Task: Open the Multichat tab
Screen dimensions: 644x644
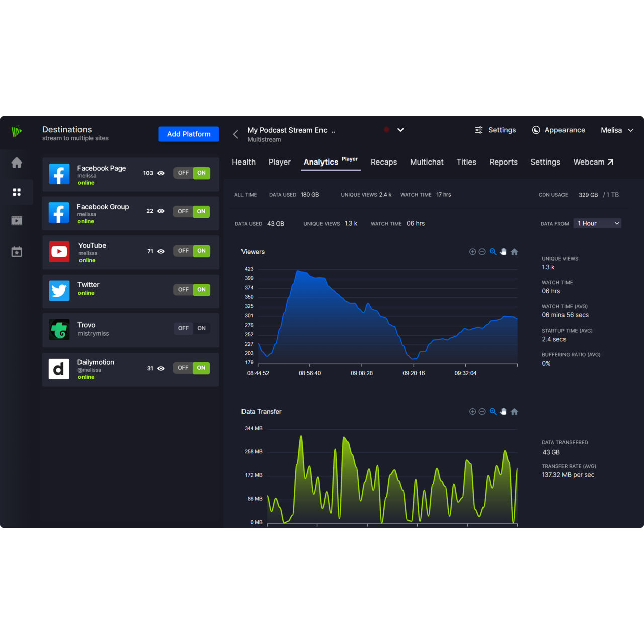Action: click(427, 162)
